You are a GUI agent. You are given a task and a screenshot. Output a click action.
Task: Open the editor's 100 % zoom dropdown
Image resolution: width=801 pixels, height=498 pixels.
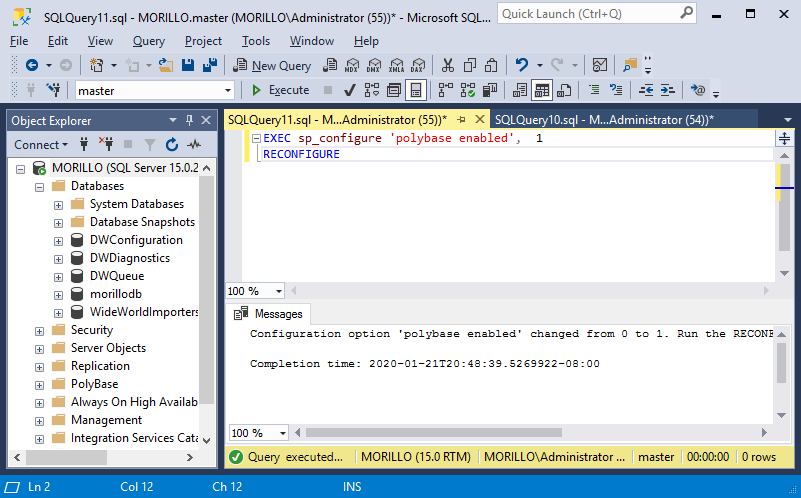coord(279,291)
